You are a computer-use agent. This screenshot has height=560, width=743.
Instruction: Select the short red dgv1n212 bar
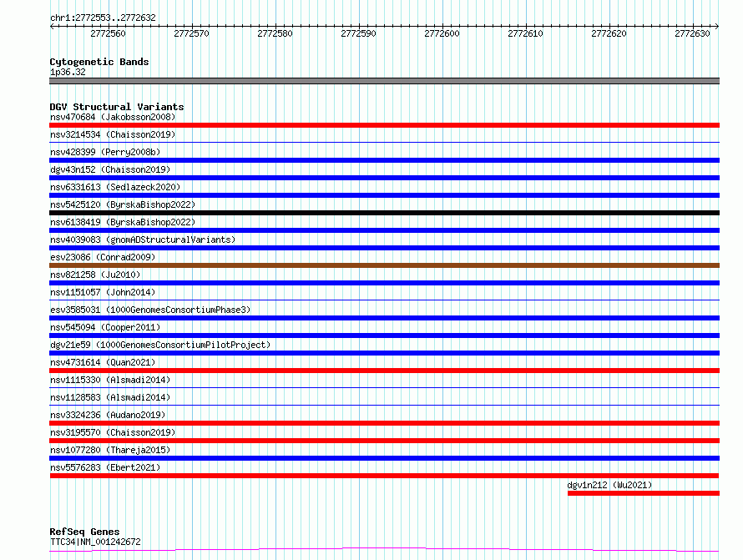tap(644, 493)
